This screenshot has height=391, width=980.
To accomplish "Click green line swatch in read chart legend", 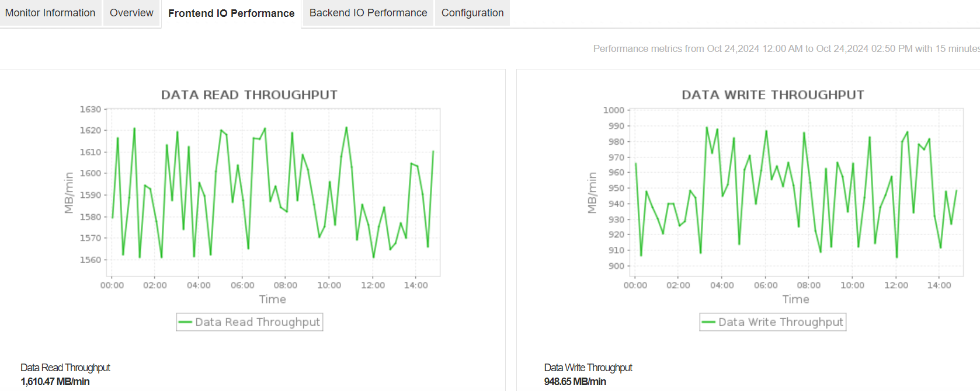I will coord(185,322).
